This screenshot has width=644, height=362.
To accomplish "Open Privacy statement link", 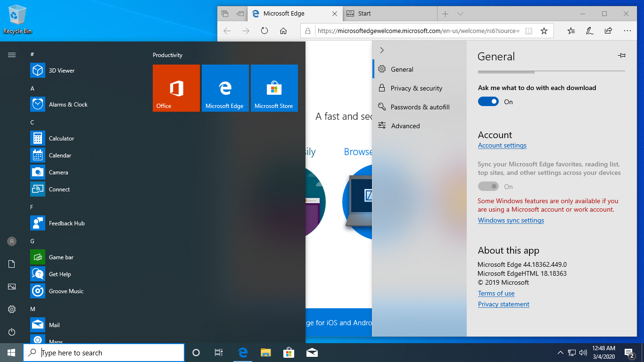I will 504,304.
